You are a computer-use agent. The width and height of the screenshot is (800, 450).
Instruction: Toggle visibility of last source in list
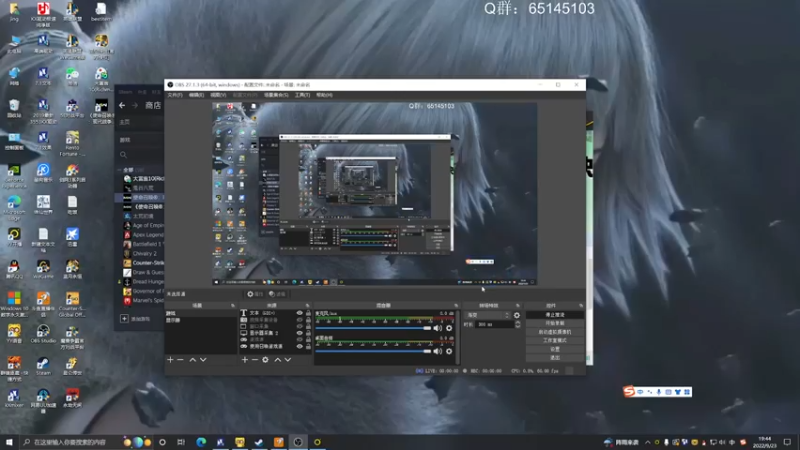[299, 346]
